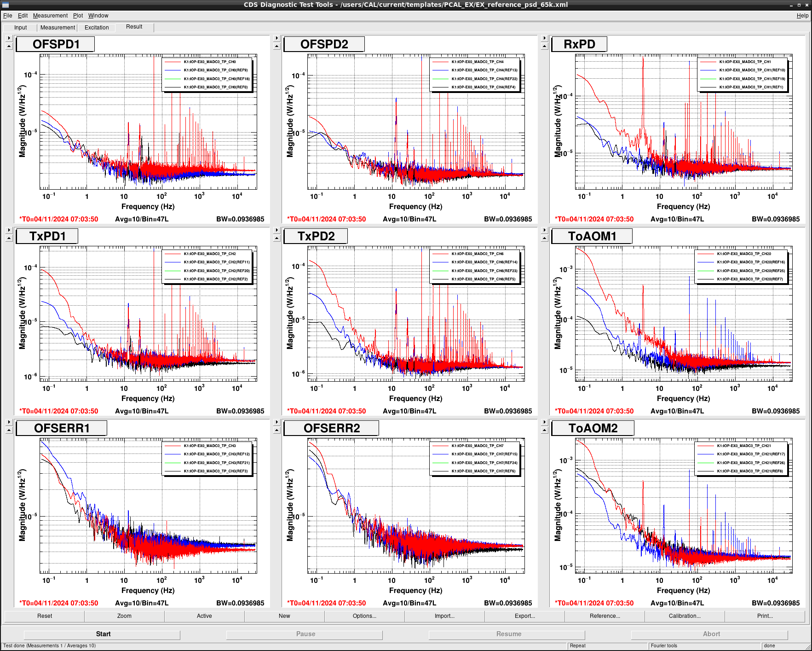
Task: Click right-arrow button beside ToAOM1 plot
Action: coord(544,230)
